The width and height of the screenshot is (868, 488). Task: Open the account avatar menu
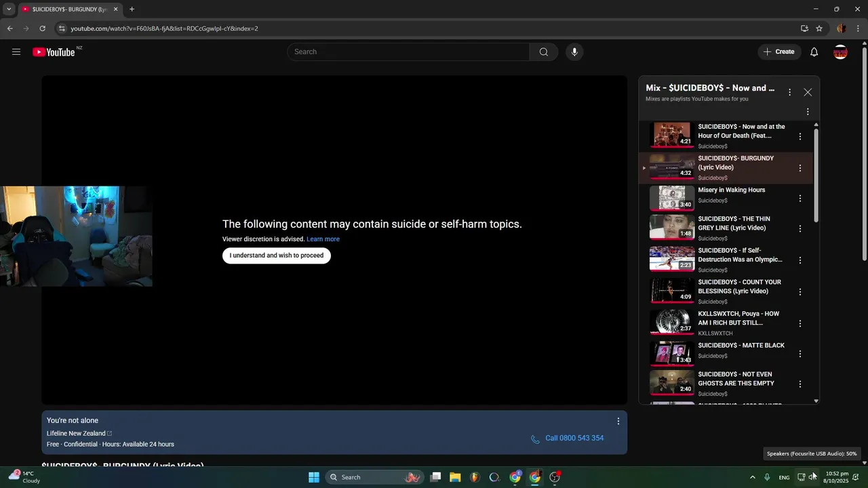pyautogui.click(x=840, y=52)
